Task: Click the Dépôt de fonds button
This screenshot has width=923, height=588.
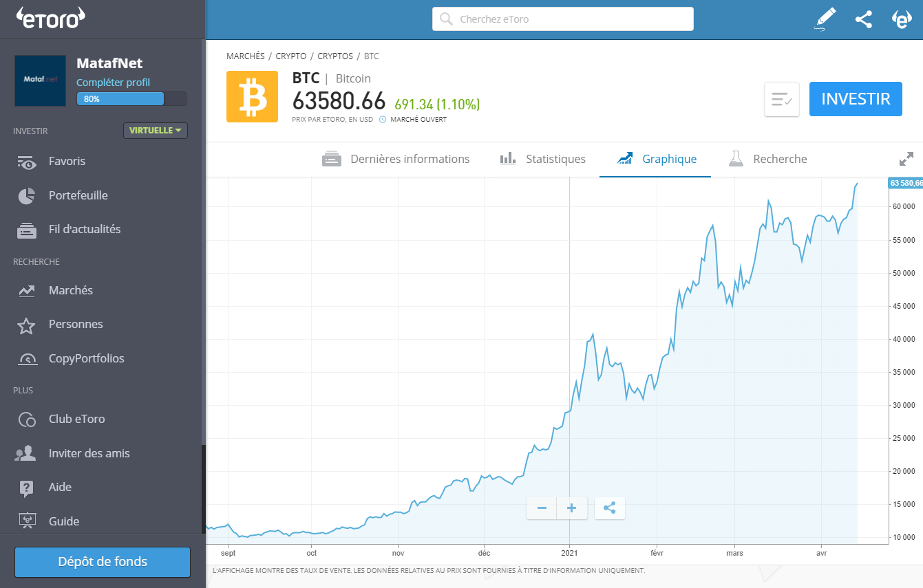Action: pos(103,562)
